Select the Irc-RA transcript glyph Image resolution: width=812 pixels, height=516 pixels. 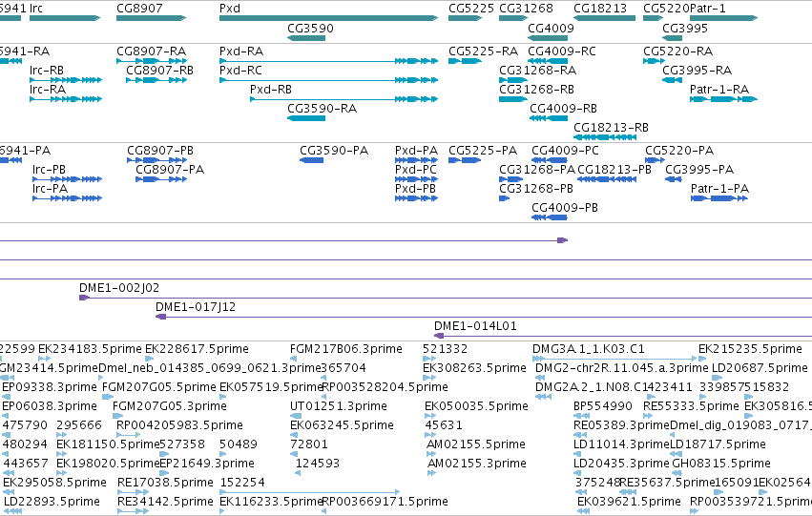66,99
